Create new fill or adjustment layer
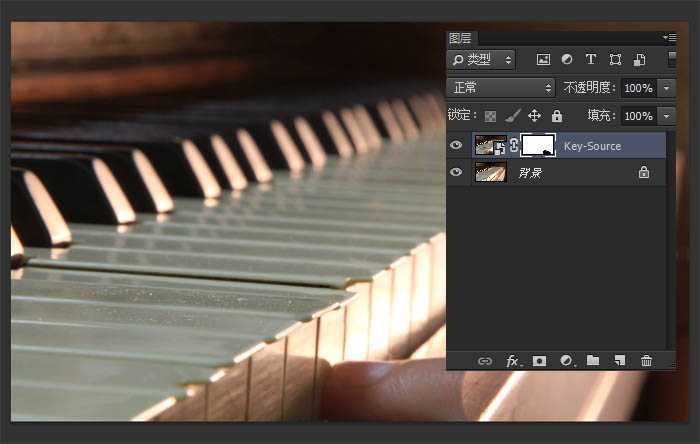Image resolution: width=700 pixels, height=444 pixels. pyautogui.click(x=566, y=361)
